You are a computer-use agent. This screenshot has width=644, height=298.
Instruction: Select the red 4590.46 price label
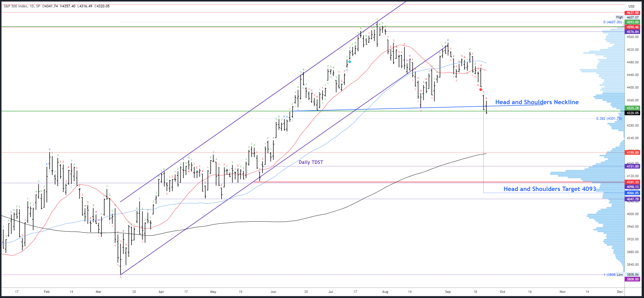632,27
